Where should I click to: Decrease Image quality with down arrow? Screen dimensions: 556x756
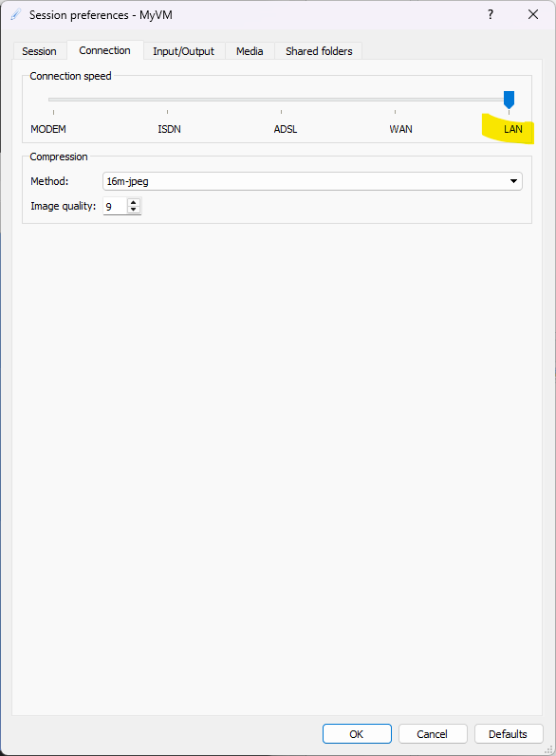click(134, 210)
